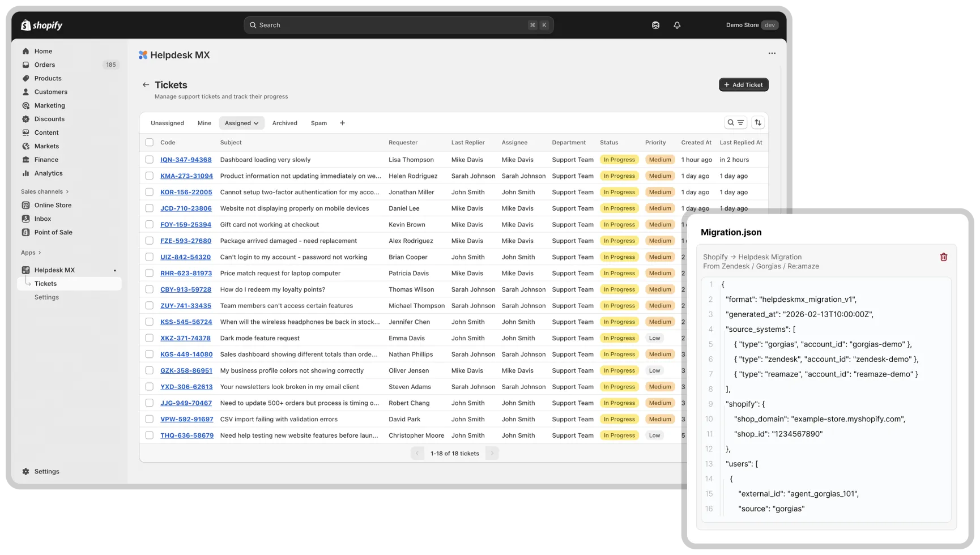The width and height of the screenshot is (980, 555).
Task: Click inside the Shopify search bar
Action: point(397,25)
